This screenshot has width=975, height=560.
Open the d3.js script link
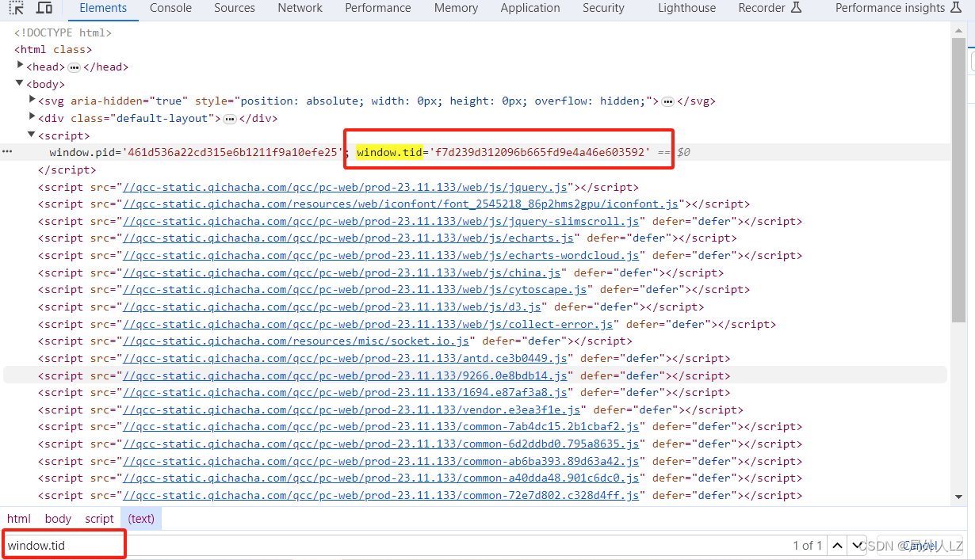pos(331,307)
